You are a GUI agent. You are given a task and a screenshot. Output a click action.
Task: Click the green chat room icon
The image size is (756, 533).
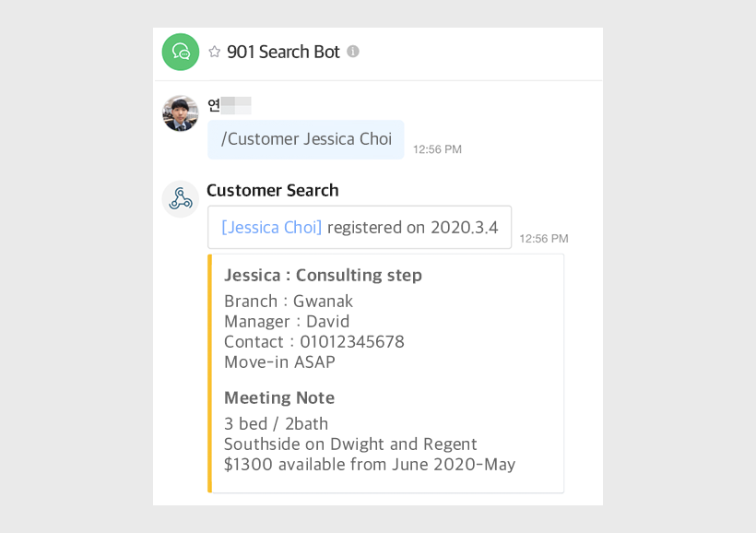click(x=181, y=53)
